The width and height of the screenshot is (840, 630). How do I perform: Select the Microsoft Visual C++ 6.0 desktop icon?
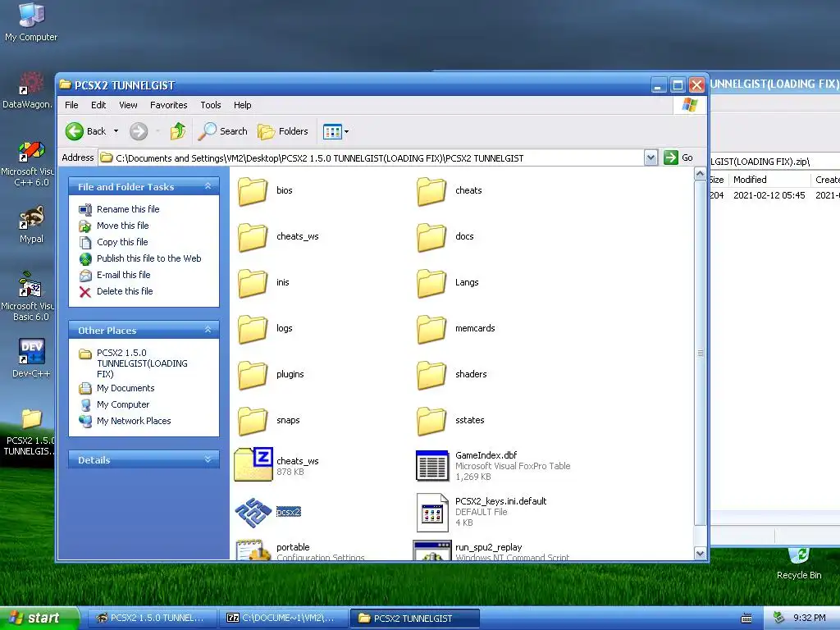tap(30, 163)
